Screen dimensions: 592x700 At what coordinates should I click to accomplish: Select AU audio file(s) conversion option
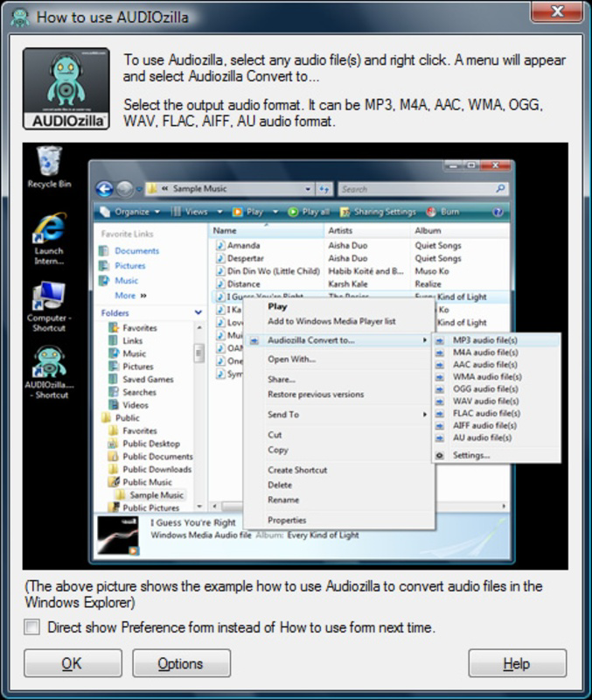click(x=496, y=438)
